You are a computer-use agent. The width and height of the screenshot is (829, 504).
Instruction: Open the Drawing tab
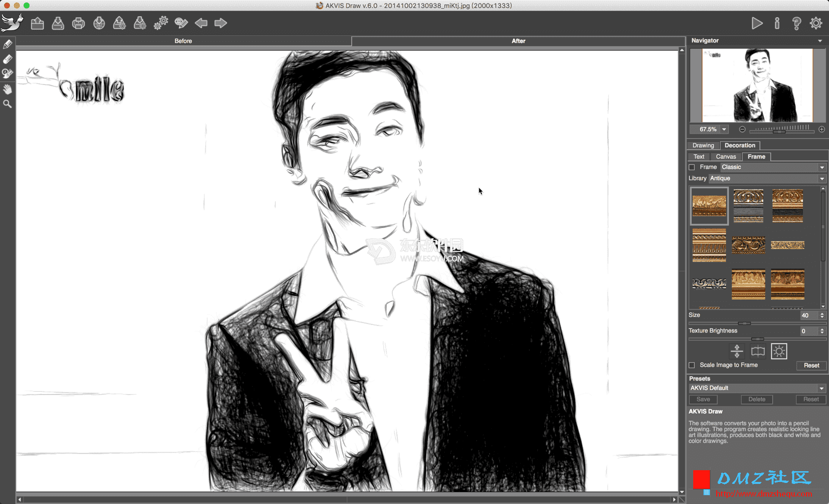click(703, 146)
